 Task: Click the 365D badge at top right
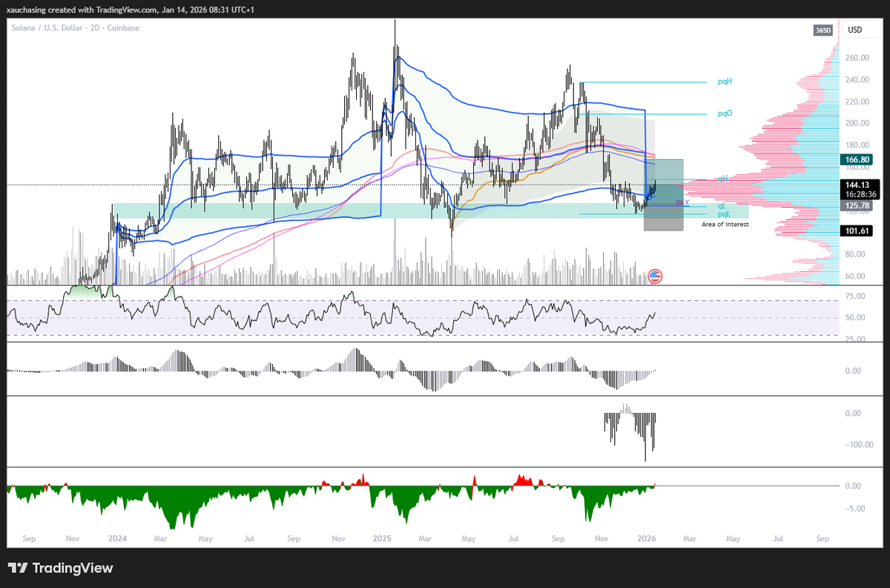coord(823,30)
